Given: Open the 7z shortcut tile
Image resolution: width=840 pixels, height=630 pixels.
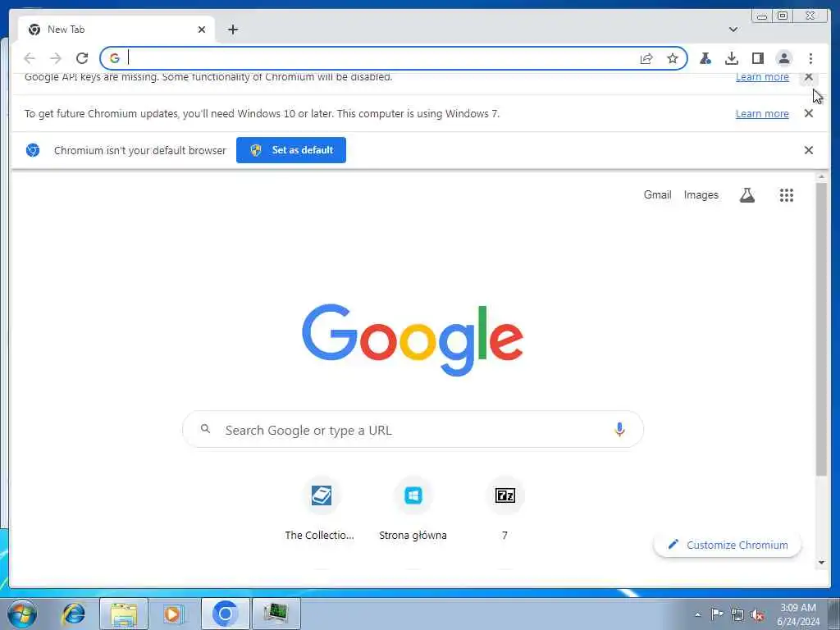Looking at the screenshot, I should coord(504,510).
